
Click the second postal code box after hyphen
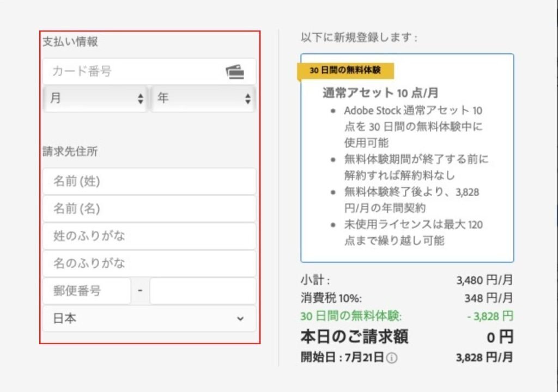202,291
